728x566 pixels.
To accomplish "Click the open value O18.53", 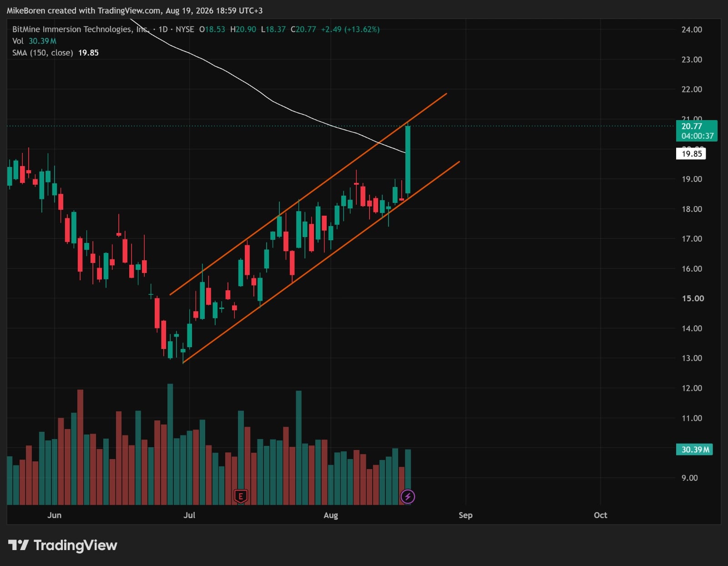I will (x=212, y=29).
